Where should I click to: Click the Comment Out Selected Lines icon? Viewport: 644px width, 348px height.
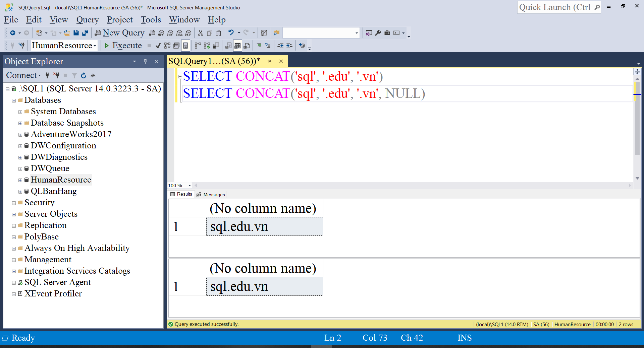click(x=258, y=46)
